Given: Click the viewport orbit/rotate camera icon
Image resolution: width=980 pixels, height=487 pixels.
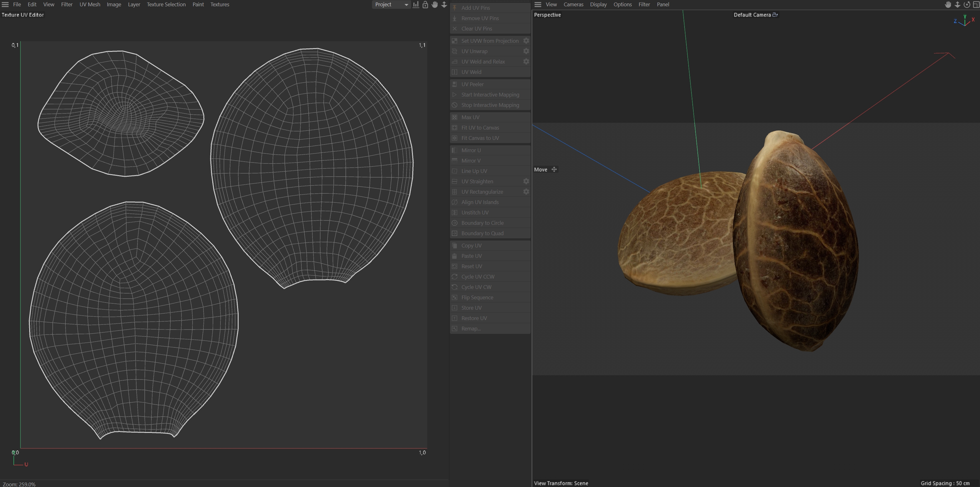Looking at the screenshot, I should (x=966, y=5).
